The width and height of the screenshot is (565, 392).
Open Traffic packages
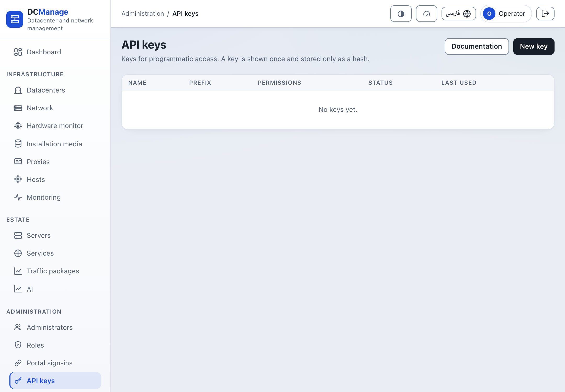click(55, 271)
